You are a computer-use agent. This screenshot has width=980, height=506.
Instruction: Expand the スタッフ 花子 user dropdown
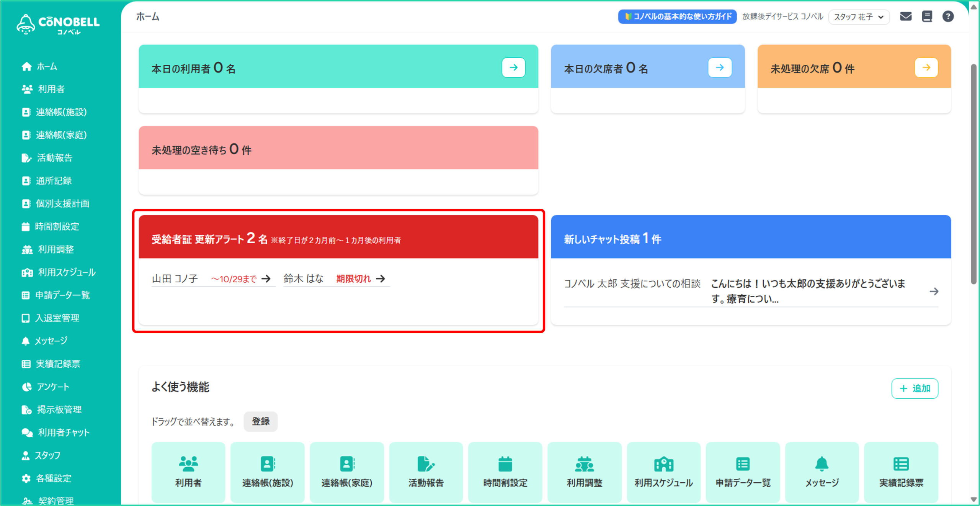859,17
